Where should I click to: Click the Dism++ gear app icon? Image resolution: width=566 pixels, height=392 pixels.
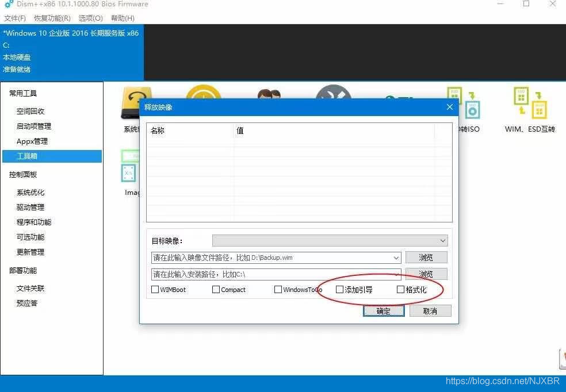9,4
